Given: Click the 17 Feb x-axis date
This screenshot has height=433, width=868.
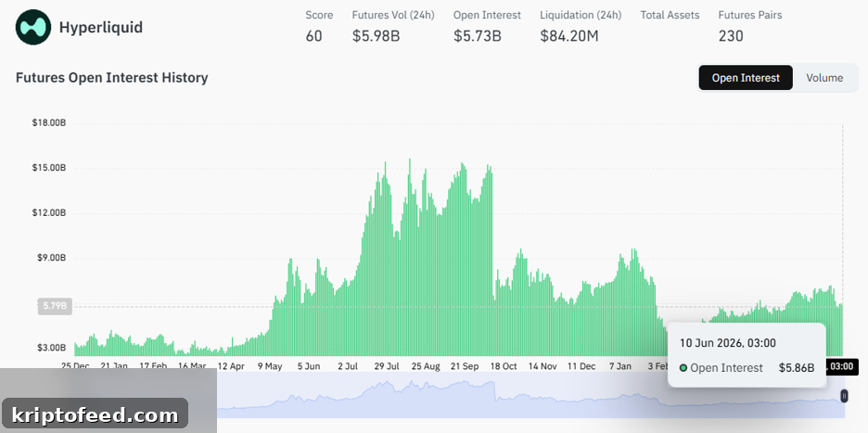Looking at the screenshot, I should (x=153, y=366).
